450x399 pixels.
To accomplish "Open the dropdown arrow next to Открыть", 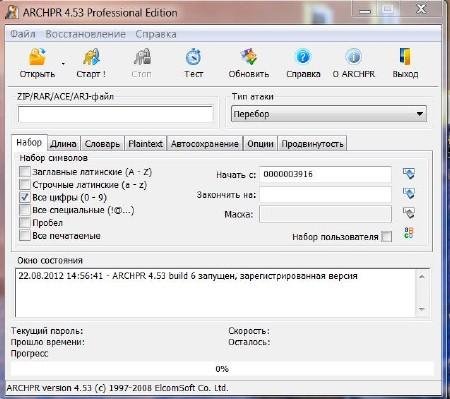I will pyautogui.click(x=63, y=63).
